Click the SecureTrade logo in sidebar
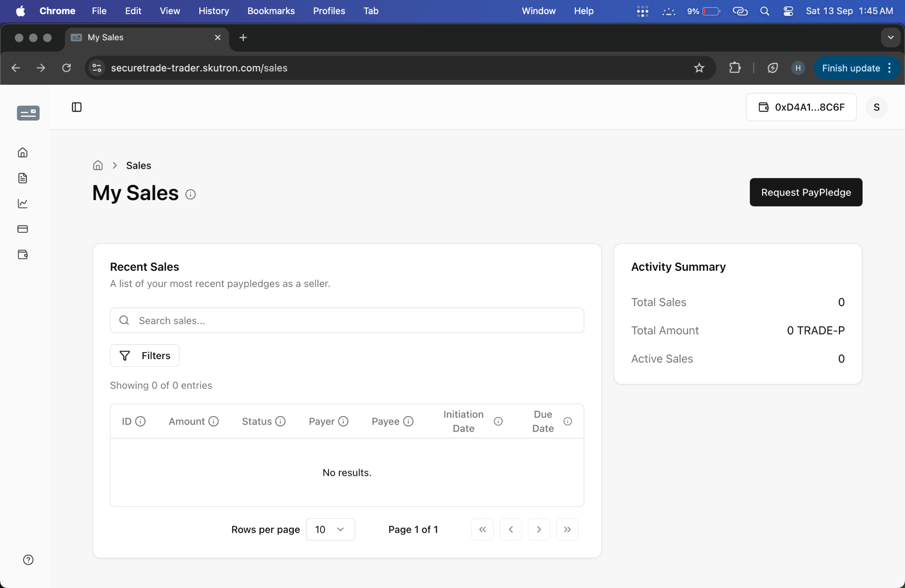This screenshot has height=588, width=905. (28, 113)
